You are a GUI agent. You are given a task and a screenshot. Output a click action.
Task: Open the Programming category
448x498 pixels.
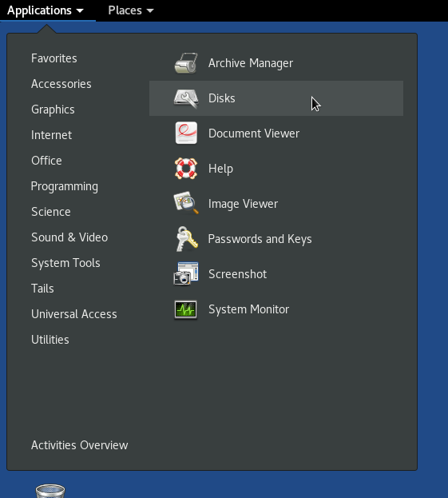(65, 186)
